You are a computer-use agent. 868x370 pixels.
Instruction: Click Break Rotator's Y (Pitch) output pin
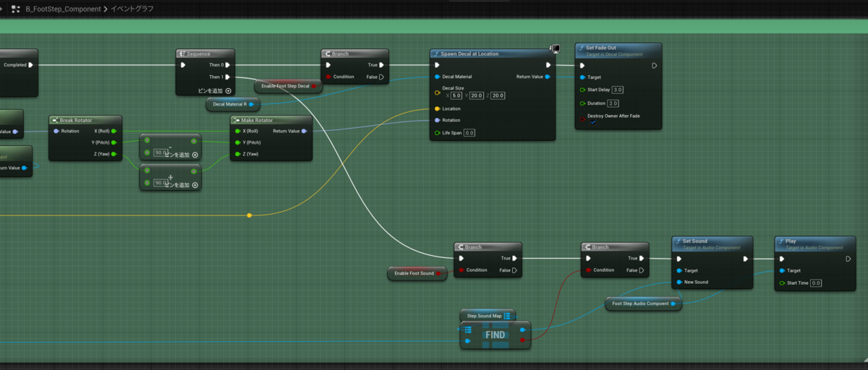tap(114, 142)
